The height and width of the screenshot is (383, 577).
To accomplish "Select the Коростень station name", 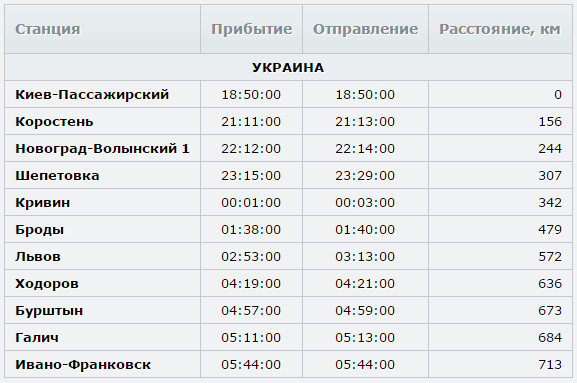I will pos(54,121).
